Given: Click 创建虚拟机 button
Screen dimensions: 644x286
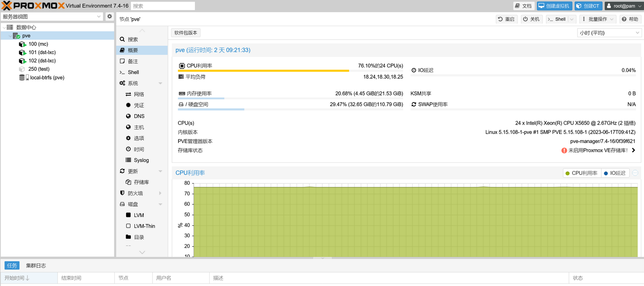Looking at the screenshot, I should pos(554,6).
